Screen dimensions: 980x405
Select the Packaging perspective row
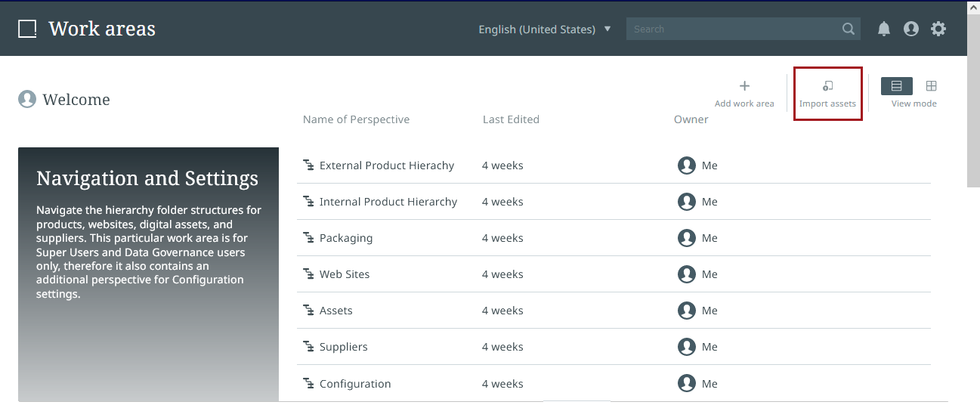[x=345, y=238]
